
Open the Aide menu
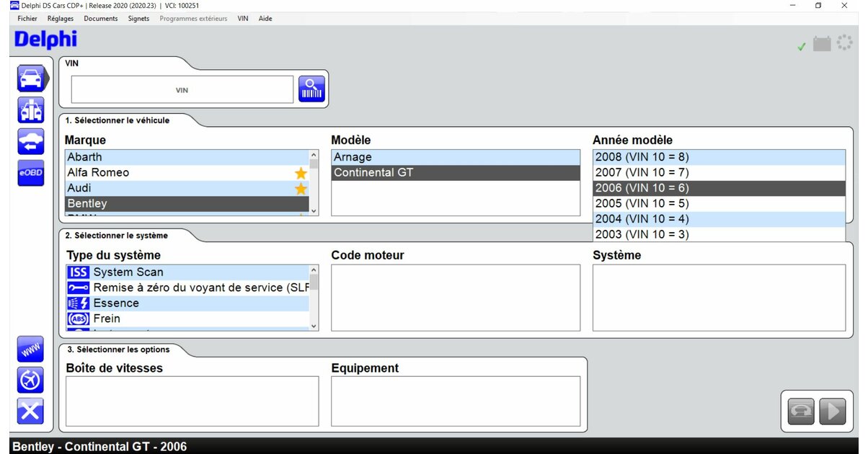[265, 19]
